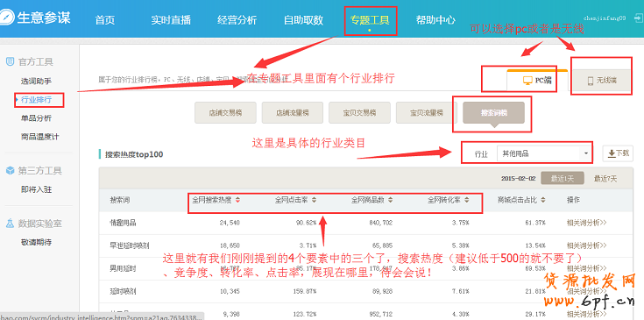The image size is (644, 320).
Task: Open the 实时直播 navigation item
Action: click(x=171, y=19)
